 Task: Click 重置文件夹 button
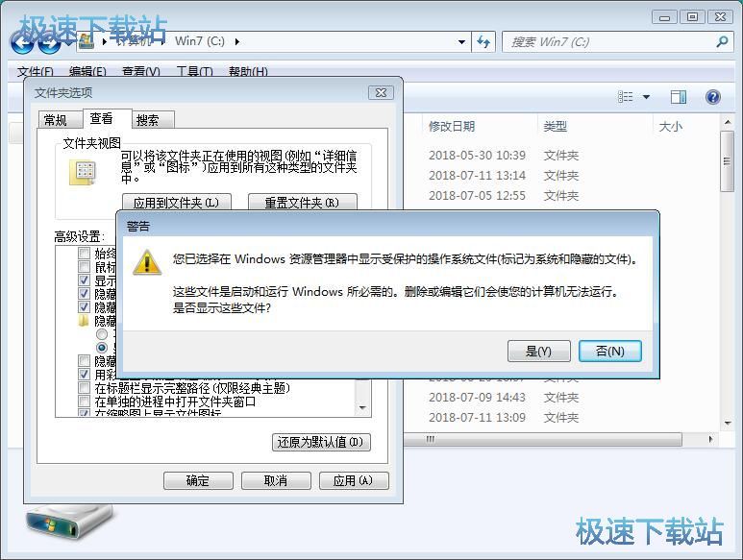[x=303, y=203]
